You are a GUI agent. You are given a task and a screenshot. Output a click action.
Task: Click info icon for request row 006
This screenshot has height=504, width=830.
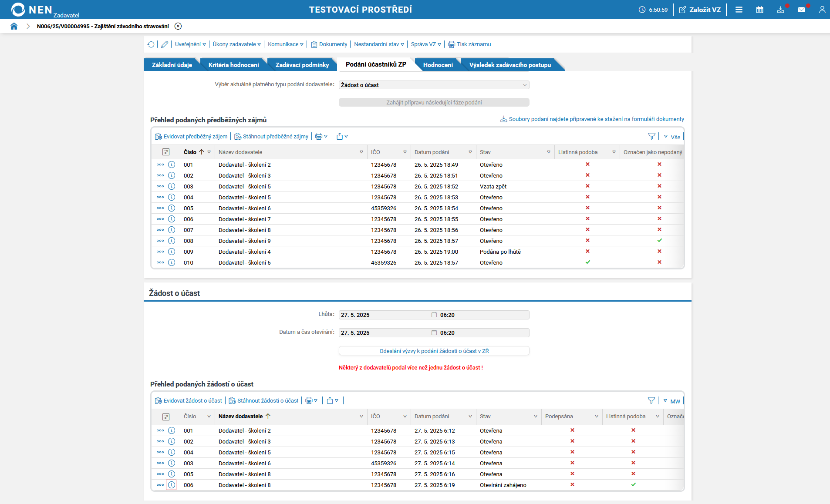[172, 485]
